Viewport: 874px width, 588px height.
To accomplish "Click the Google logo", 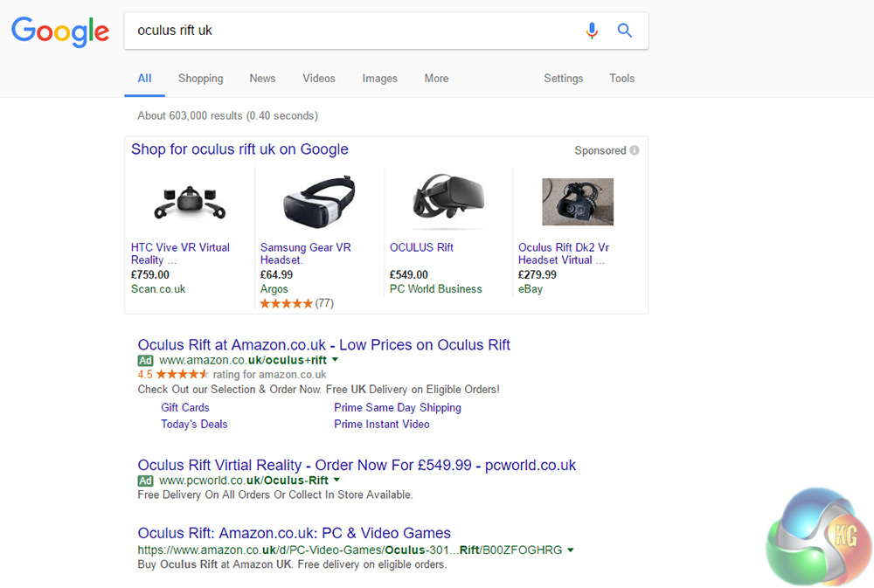I will (60, 31).
